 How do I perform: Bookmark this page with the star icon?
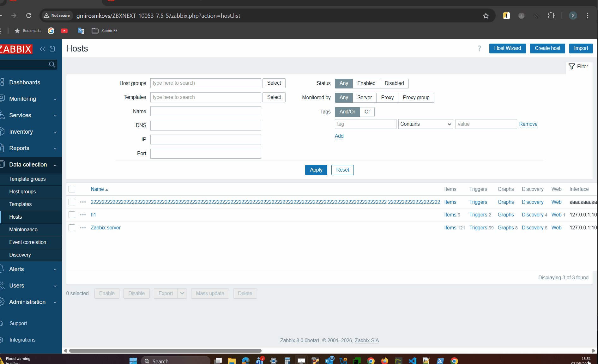coord(486,16)
